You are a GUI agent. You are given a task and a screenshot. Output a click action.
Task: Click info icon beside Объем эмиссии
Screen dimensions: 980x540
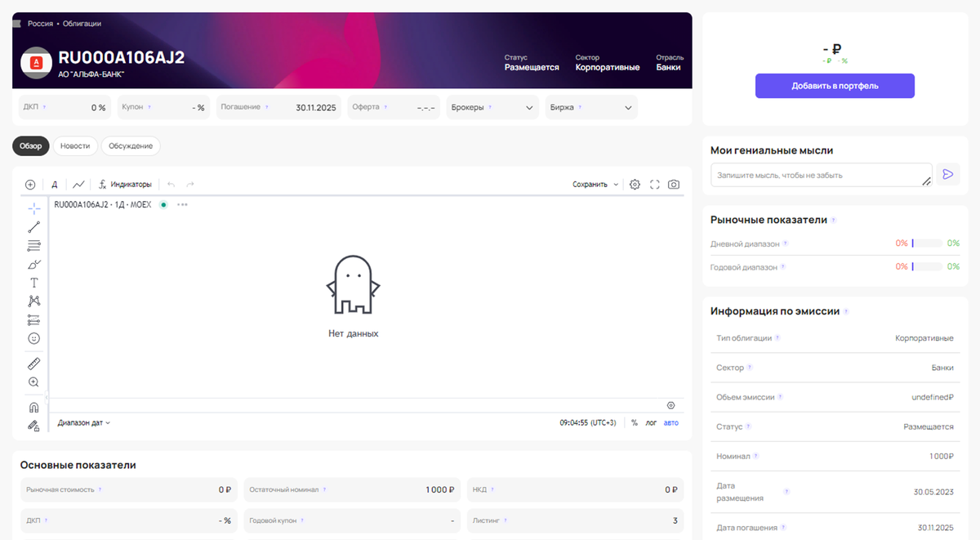point(781,397)
